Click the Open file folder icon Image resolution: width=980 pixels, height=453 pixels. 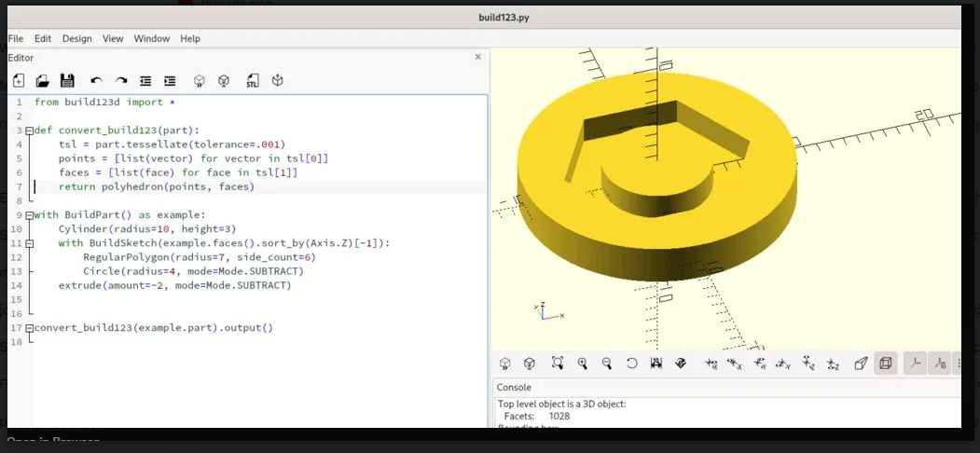[x=43, y=81]
